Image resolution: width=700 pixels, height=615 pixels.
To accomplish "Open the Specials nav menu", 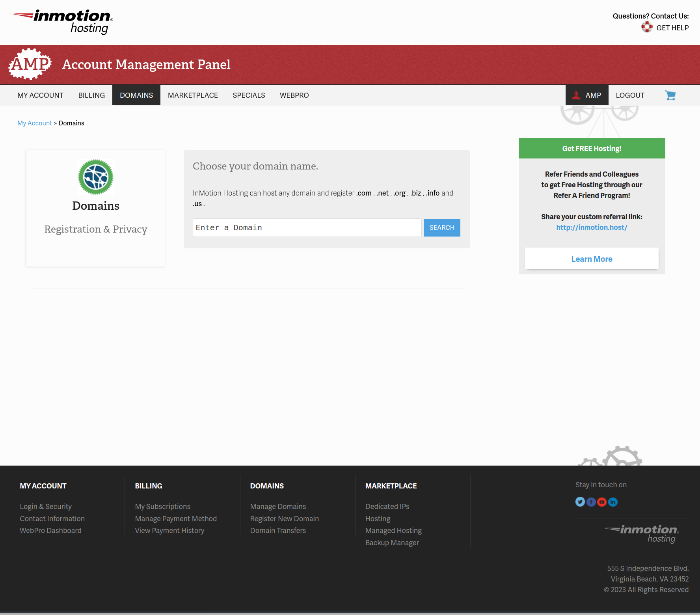I will tap(249, 95).
